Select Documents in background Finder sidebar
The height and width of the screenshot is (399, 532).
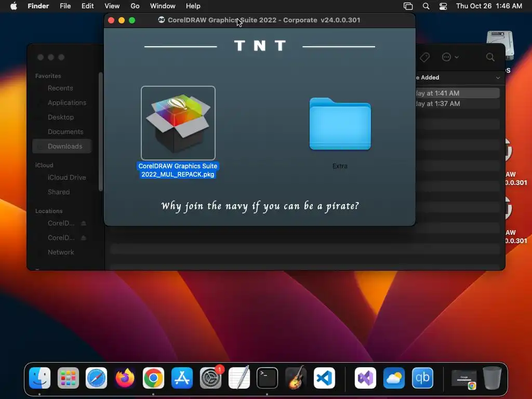(x=65, y=132)
